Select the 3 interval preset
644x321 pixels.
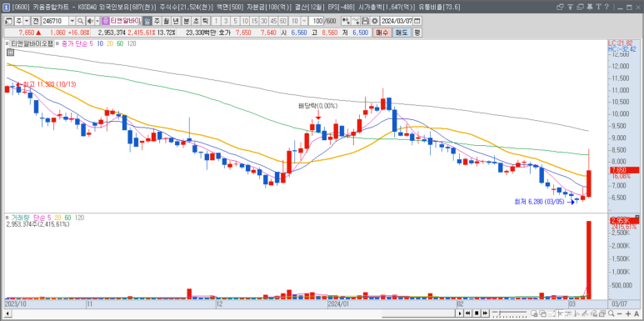pyautogui.click(x=226, y=21)
